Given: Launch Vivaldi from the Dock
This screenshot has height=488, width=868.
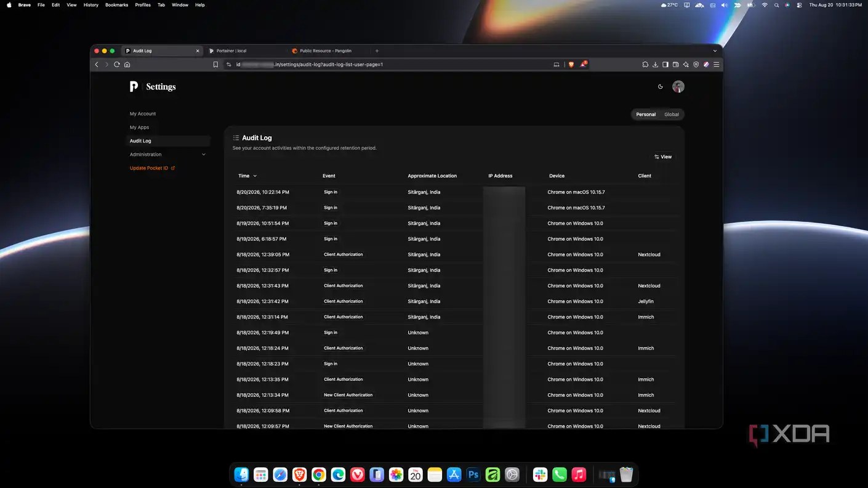Looking at the screenshot, I should 357,474.
